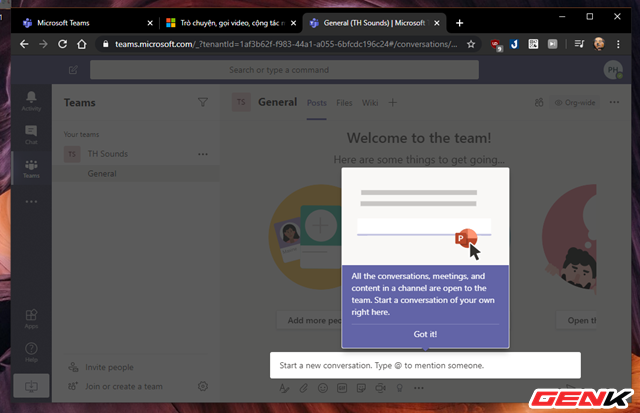Click the Start a new conversation box
The height and width of the screenshot is (413, 640).
click(x=425, y=365)
